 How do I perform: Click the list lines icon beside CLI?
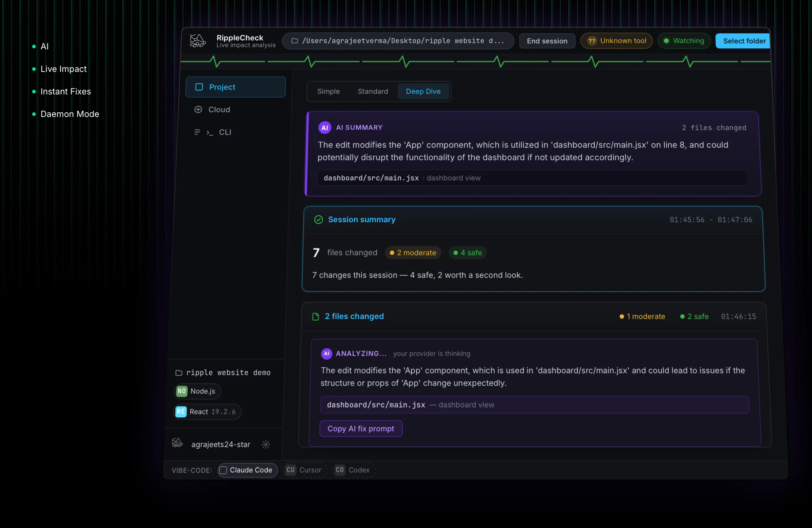(x=197, y=132)
